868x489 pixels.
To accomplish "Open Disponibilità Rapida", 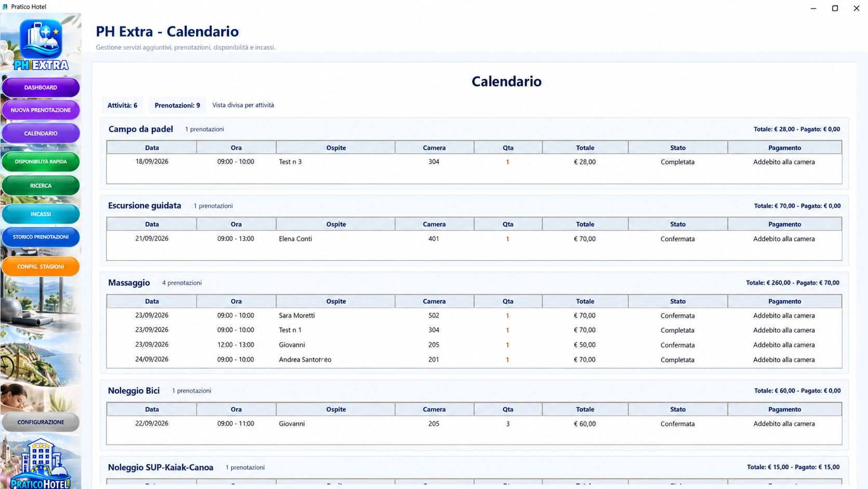I will pyautogui.click(x=40, y=162).
